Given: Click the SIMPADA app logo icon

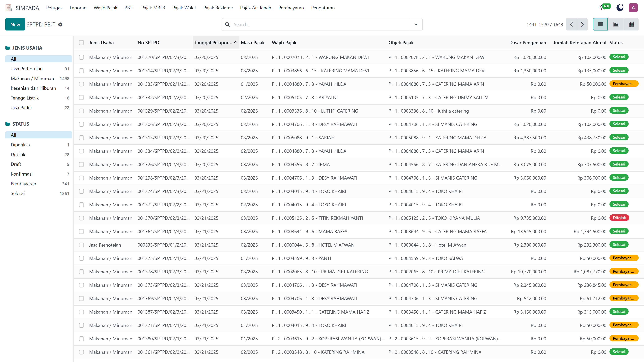Looking at the screenshot, I should point(9,8).
